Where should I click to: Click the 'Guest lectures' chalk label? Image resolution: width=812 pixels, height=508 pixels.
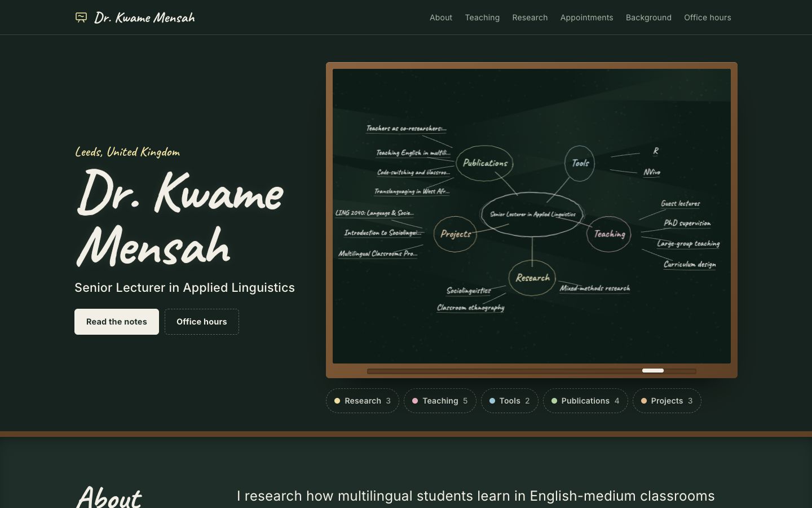click(681, 203)
